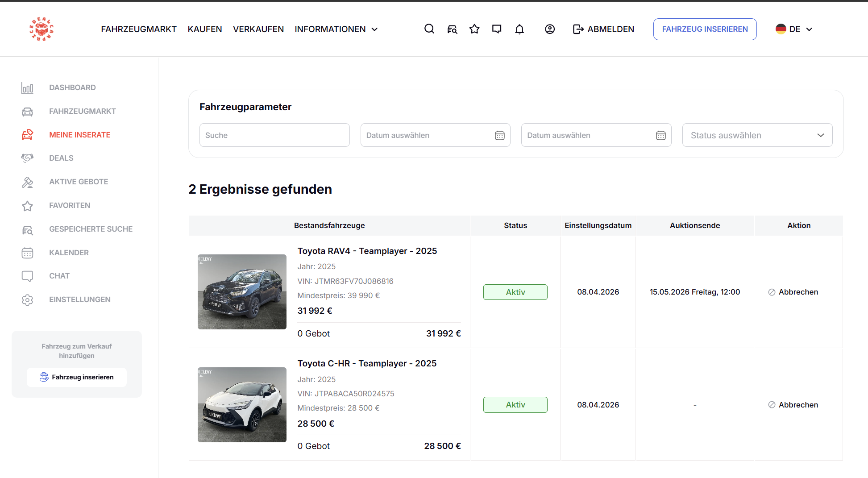Screen dimensions: 868x478
Task: Click the Chat icon in sidebar
Action: click(x=27, y=276)
